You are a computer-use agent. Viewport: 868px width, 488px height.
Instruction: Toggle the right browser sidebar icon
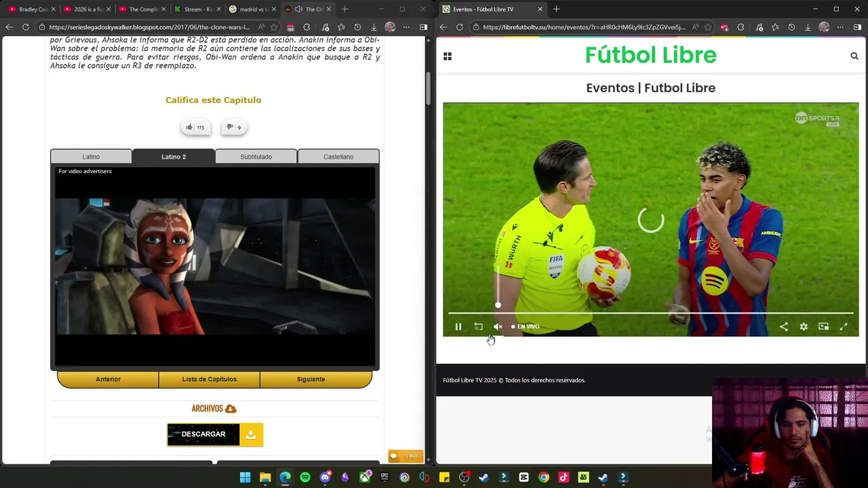pyautogui.click(x=857, y=27)
